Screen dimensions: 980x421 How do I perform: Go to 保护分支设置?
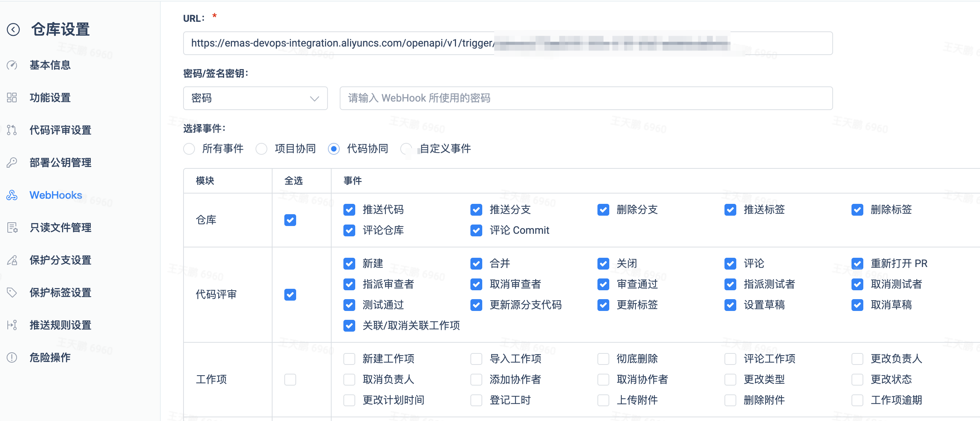pyautogui.click(x=61, y=260)
